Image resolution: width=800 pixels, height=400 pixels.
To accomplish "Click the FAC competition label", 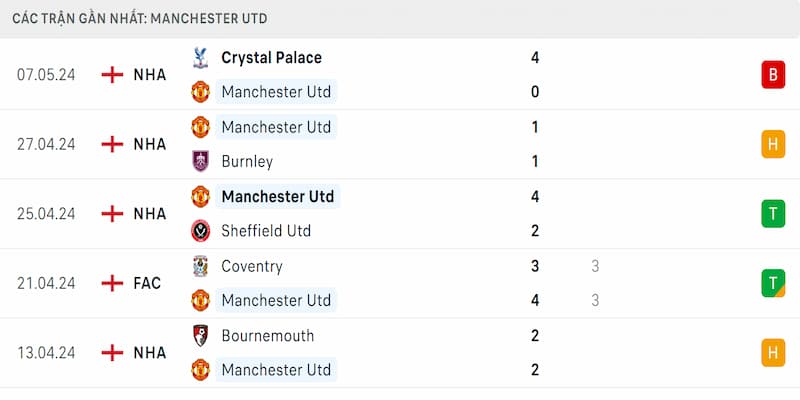I will pos(147,283).
